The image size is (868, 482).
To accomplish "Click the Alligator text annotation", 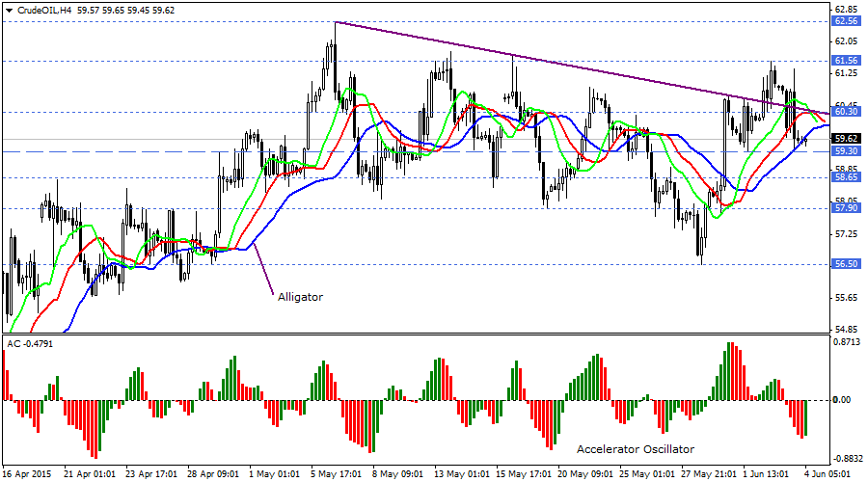I will [300, 298].
